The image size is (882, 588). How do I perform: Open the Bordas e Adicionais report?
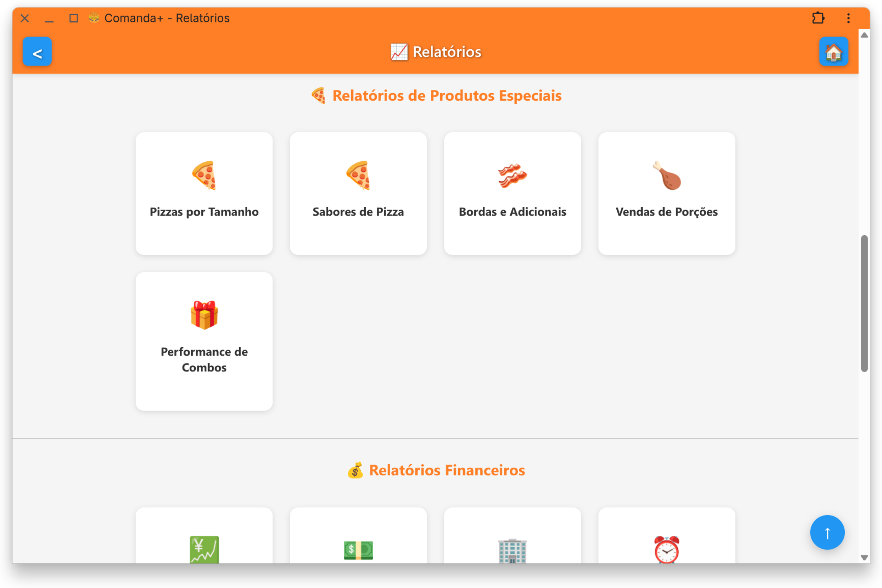click(x=512, y=193)
